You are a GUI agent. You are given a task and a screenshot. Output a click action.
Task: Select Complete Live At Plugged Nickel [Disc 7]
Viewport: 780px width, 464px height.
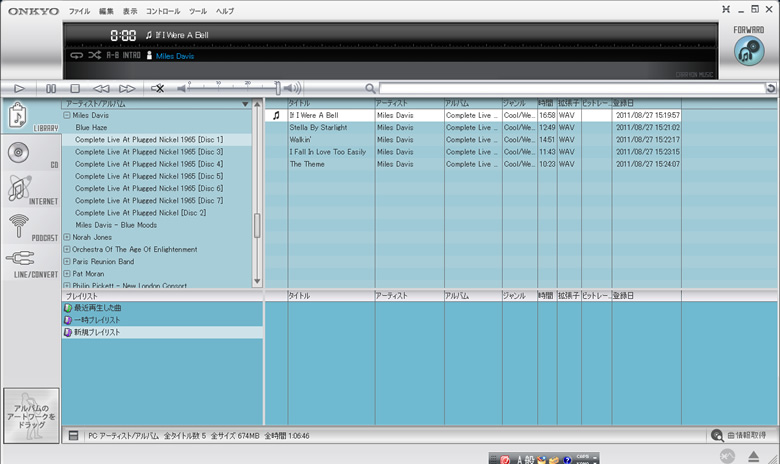point(149,200)
